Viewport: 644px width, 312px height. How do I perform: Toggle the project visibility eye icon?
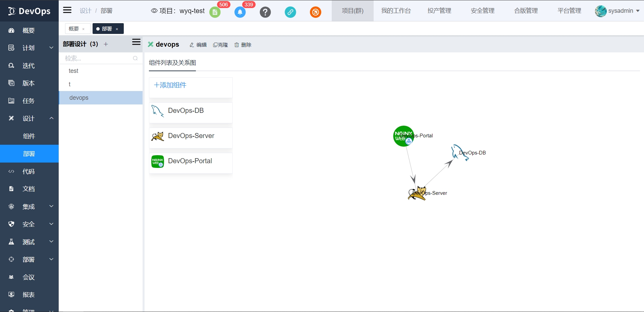click(154, 11)
